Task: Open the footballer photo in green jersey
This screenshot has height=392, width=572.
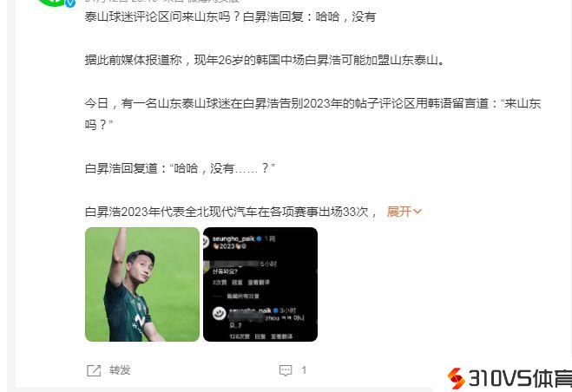Action: pos(142,284)
